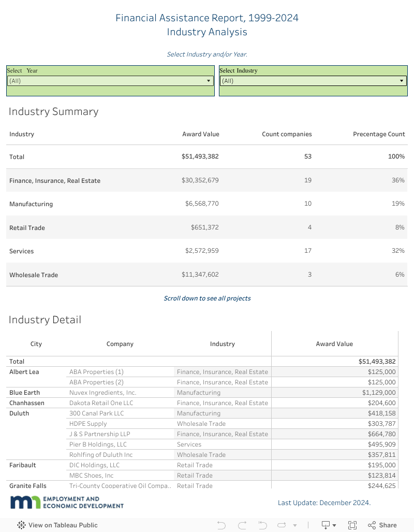Click the Minnesota Employment and Economic Development logo
Screen dimensions: 414x532
pyautogui.click(x=67, y=502)
